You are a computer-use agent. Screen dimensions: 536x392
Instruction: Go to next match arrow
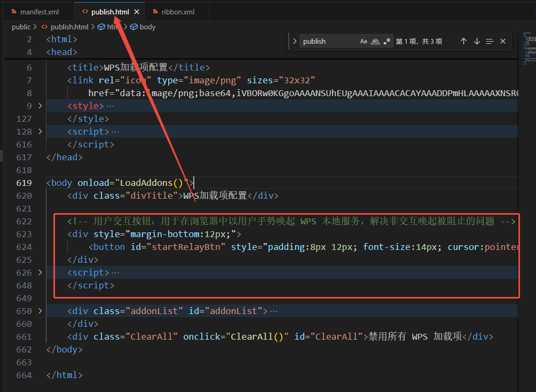477,41
